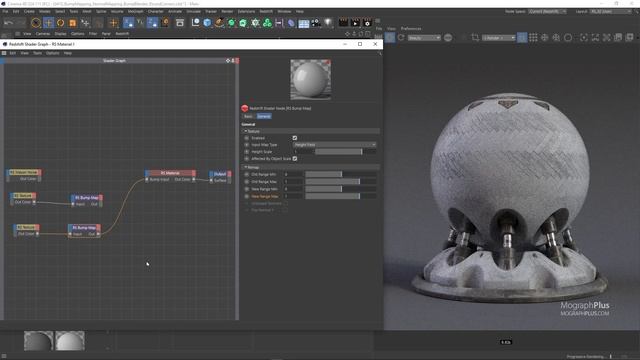Viewport: 640px width, 360px height.
Task: Open RenderView Preferences menu
Action: [411, 29]
